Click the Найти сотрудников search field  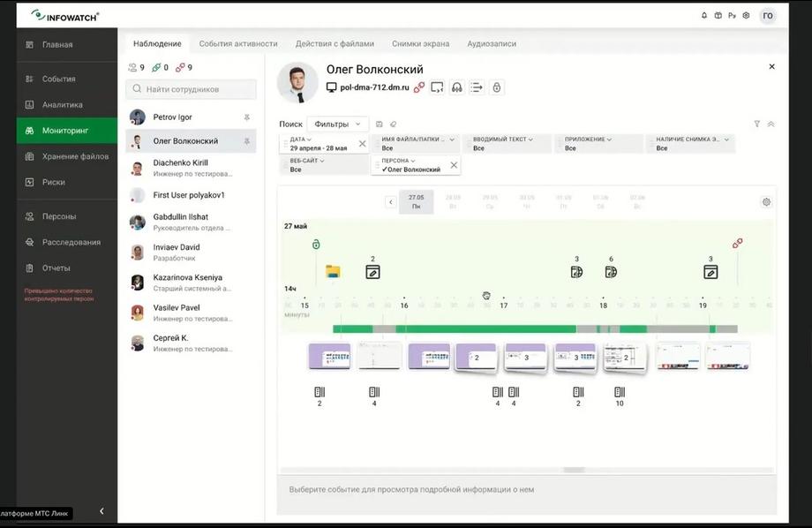coord(192,89)
